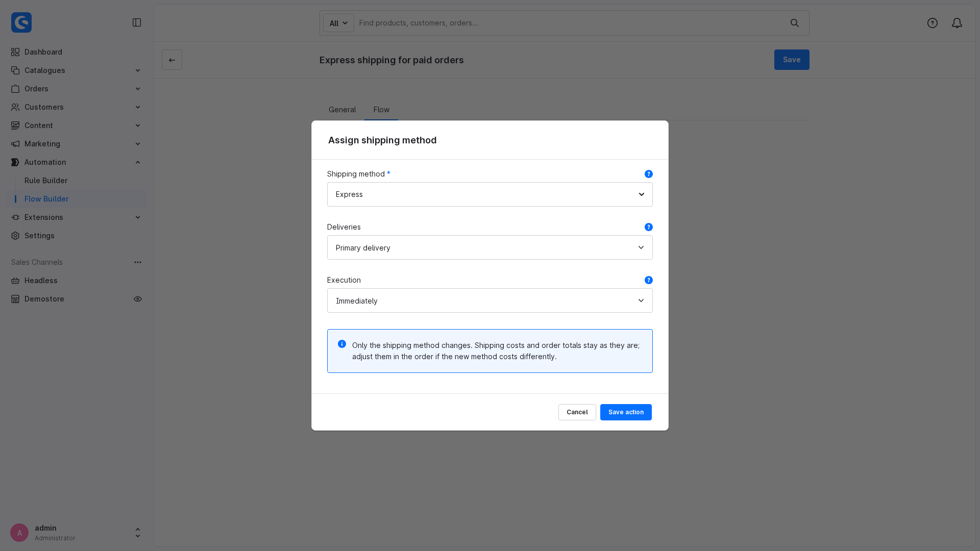Click the Dashboard icon in the sidebar
980x551 pixels.
click(15, 52)
